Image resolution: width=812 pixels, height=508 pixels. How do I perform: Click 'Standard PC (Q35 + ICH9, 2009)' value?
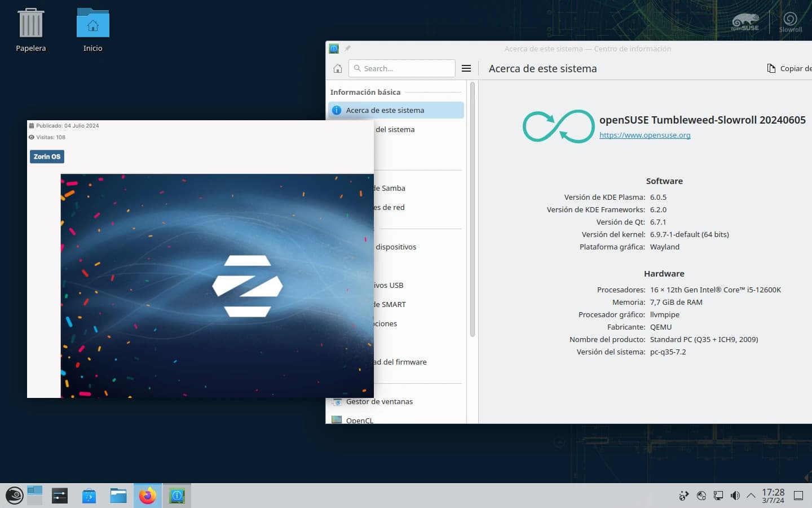704,339
